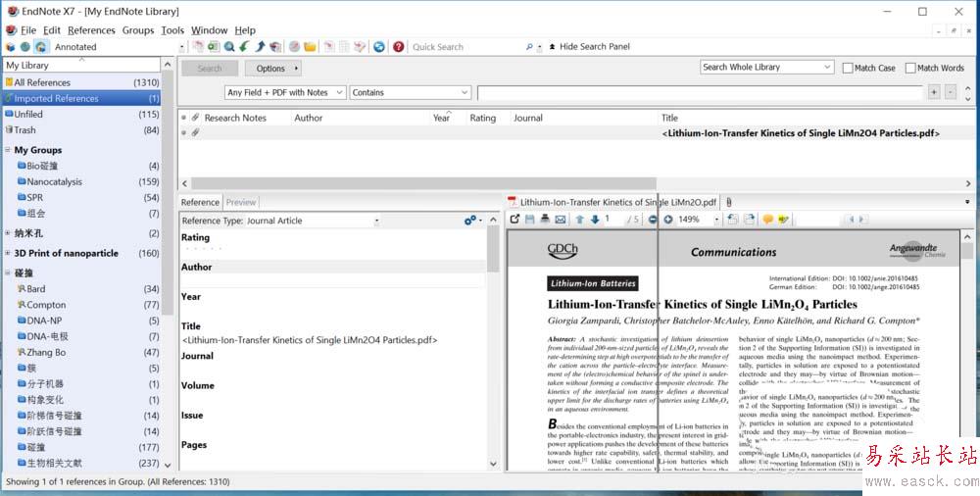980x496 pixels.
Task: Click the groups panel vertical scrollbar
Action: tap(168, 194)
